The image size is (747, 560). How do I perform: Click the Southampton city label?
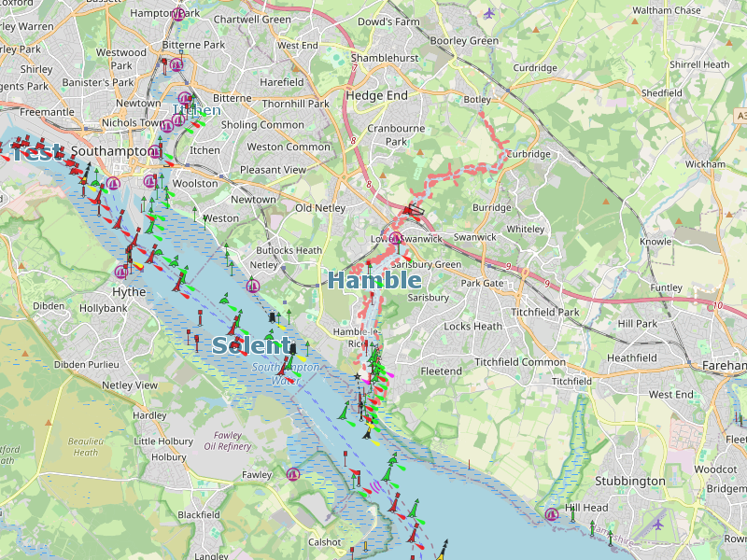114,151
